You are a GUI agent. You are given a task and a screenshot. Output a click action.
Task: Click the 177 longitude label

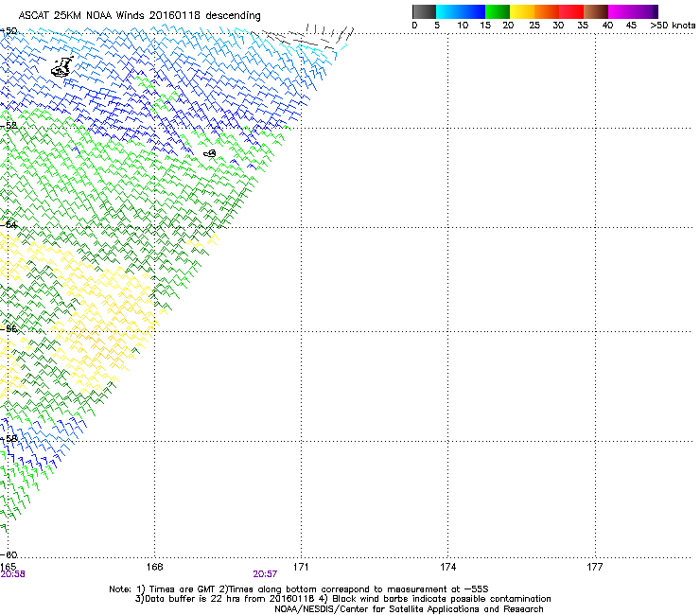pos(595,567)
